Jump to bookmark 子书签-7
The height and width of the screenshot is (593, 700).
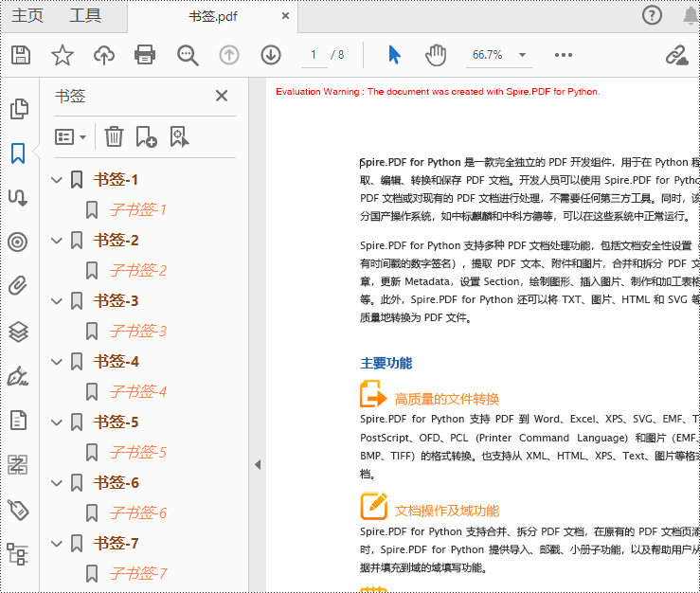tap(138, 573)
